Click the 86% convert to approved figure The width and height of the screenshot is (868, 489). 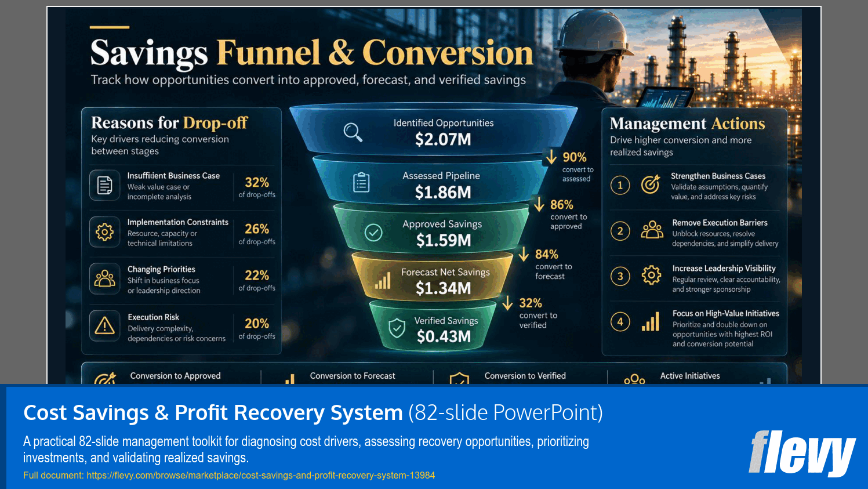[561, 205]
